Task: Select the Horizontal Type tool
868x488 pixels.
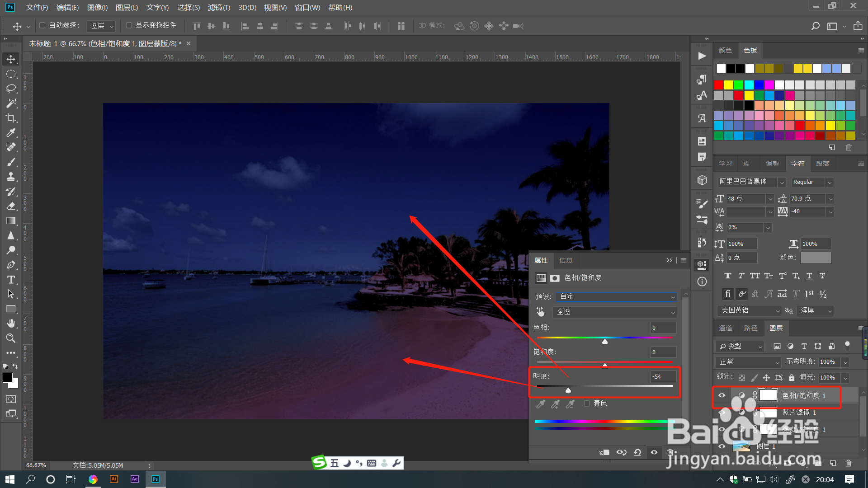Action: coord(11,280)
